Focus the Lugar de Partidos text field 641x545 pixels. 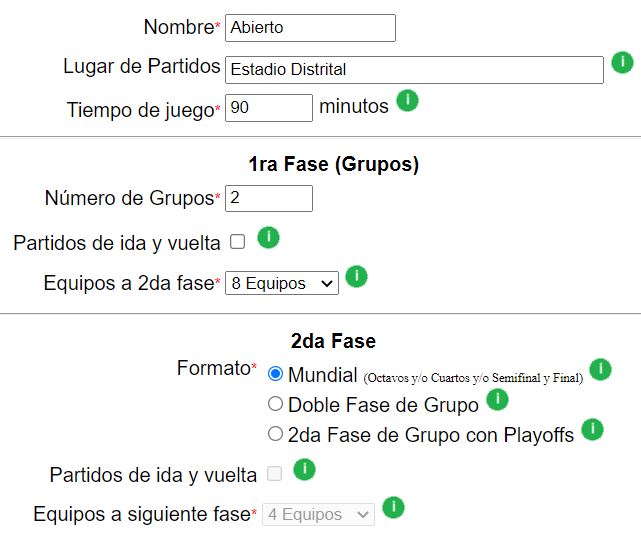pos(414,70)
